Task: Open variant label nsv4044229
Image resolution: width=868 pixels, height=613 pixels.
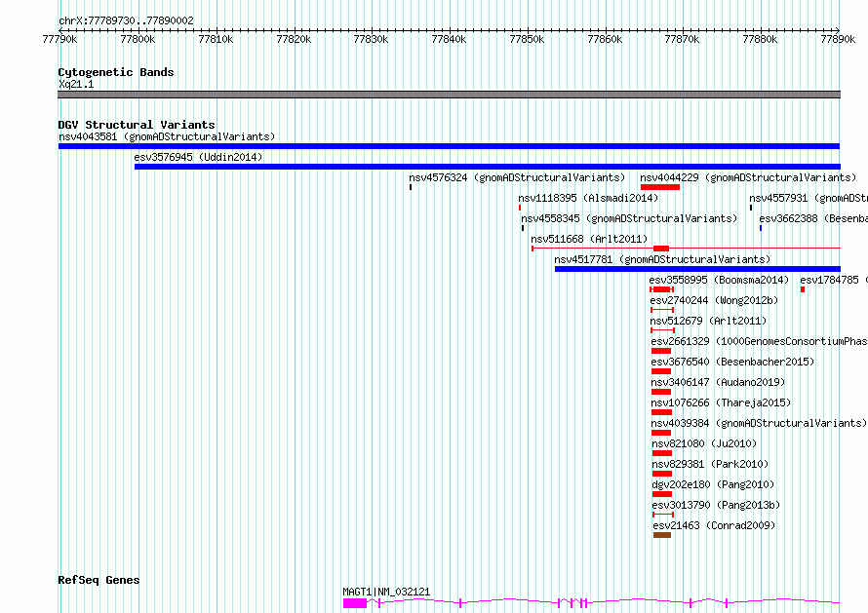Action: [x=748, y=177]
